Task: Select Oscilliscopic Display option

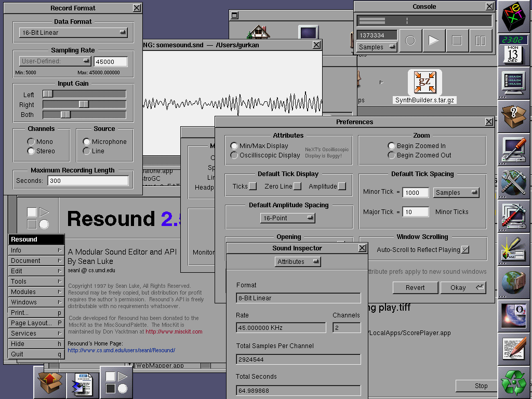Action: 234,155
